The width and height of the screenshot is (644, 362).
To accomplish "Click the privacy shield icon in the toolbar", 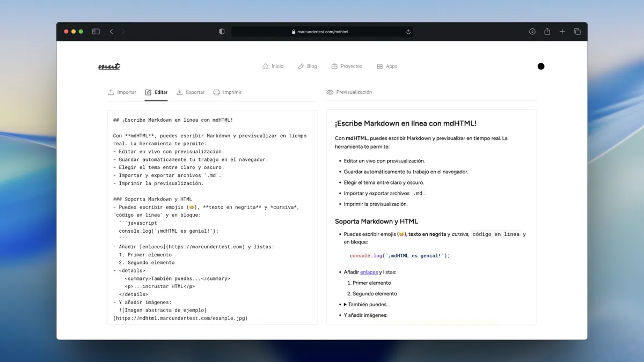I will pos(221,31).
